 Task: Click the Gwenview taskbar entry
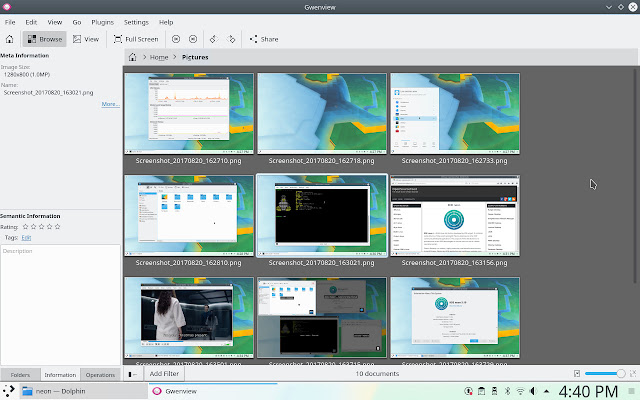click(213, 391)
